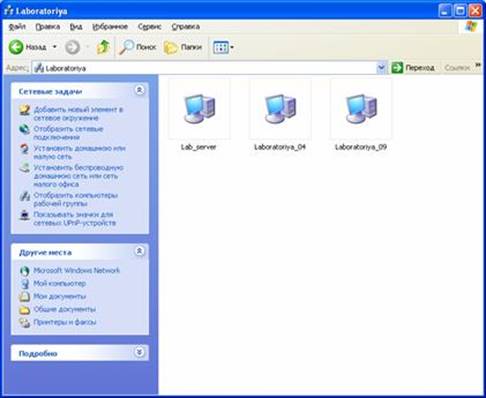Open the back history dropdown arrow
Screen dimensions: 486x398
(x=55, y=47)
